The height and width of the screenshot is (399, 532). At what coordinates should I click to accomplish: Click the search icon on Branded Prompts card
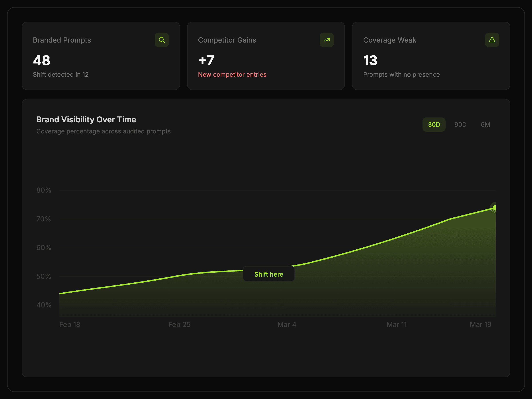pyautogui.click(x=162, y=40)
